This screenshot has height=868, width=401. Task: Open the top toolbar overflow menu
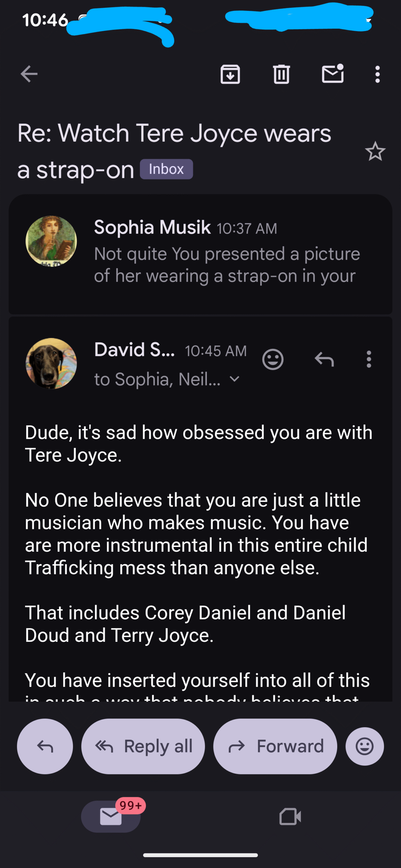coord(377,74)
